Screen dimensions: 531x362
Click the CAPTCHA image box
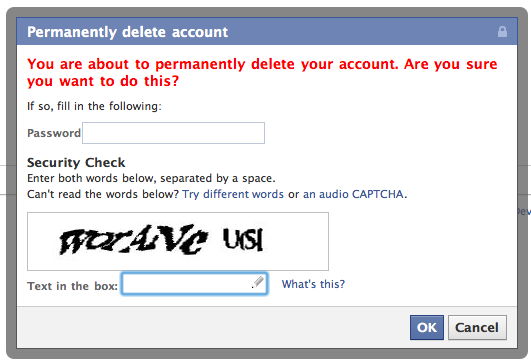point(178,241)
